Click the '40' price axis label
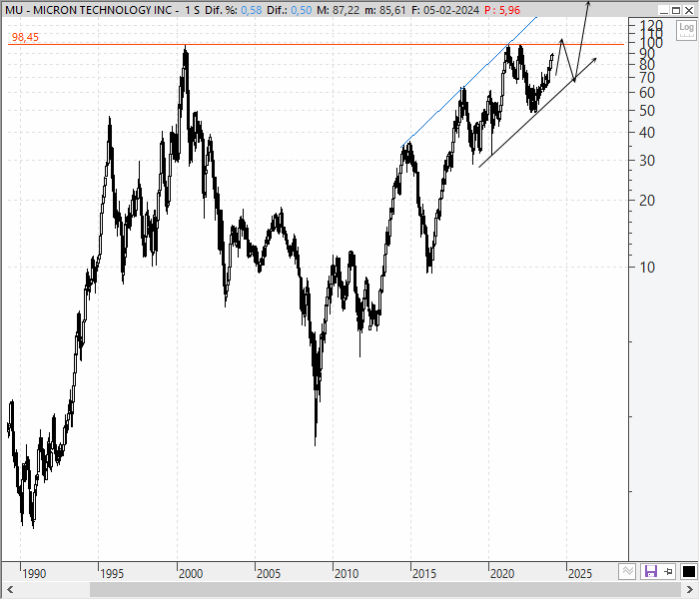700x600 pixels. point(647,133)
